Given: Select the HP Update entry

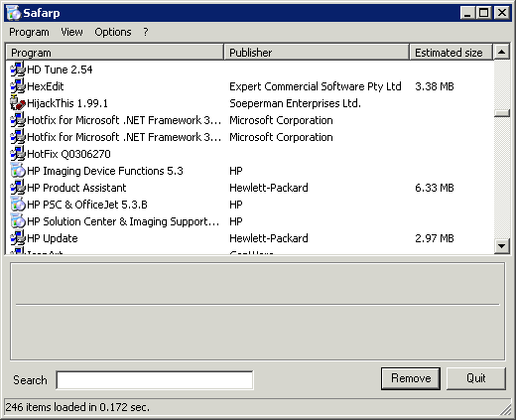Looking at the screenshot, I should coord(53,238).
